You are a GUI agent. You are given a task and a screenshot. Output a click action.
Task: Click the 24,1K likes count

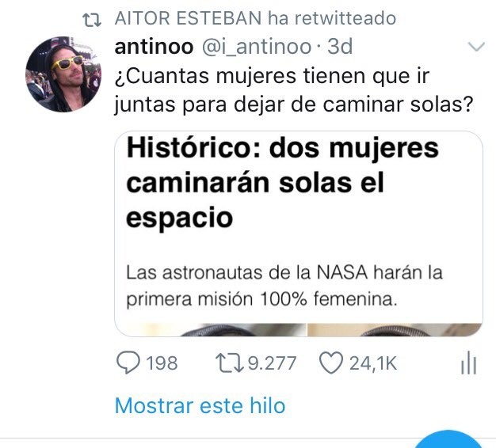point(373,363)
